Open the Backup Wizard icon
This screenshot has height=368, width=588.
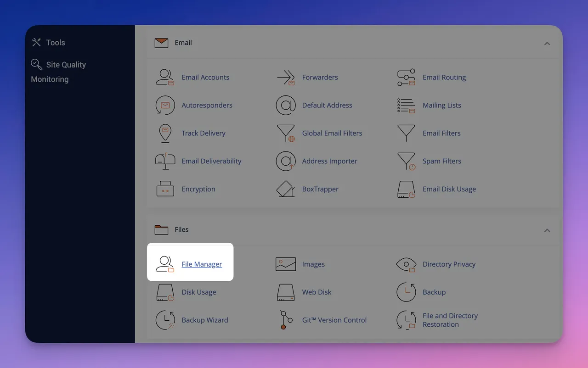(165, 320)
